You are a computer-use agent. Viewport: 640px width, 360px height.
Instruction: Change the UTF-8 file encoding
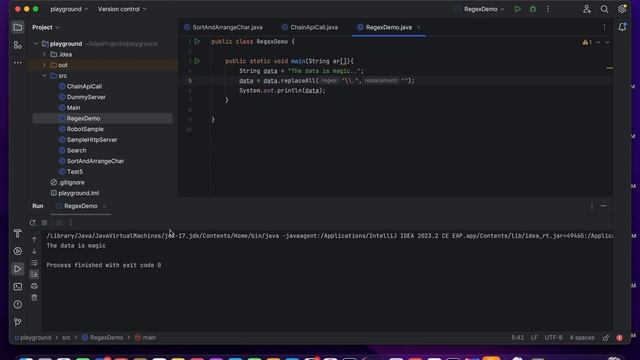[553, 338]
